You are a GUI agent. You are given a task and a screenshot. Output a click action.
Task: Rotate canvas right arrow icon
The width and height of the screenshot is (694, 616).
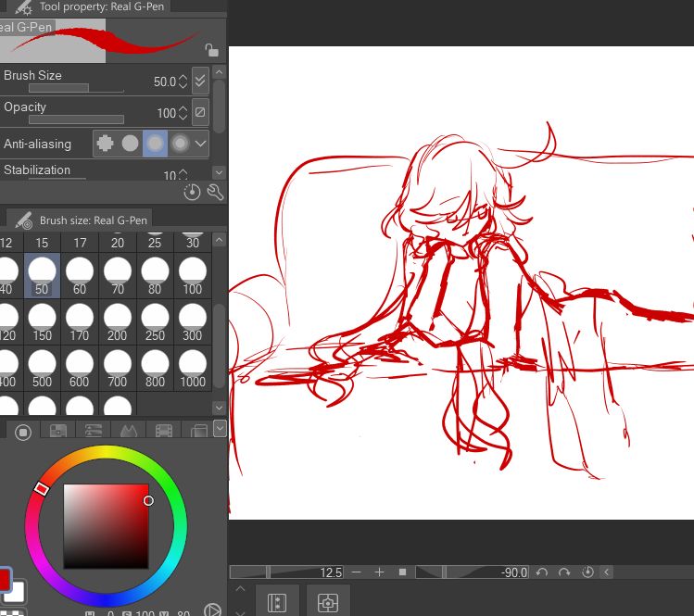(564, 572)
